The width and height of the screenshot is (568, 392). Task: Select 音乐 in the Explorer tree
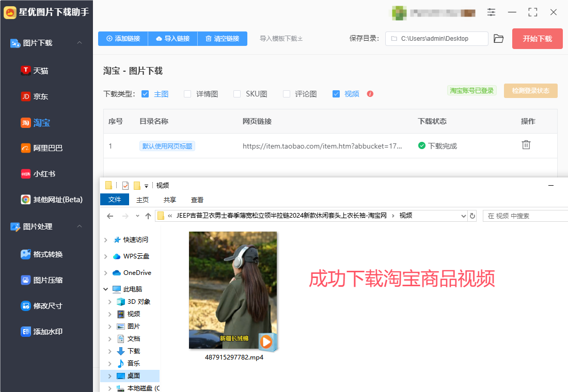[134, 364]
